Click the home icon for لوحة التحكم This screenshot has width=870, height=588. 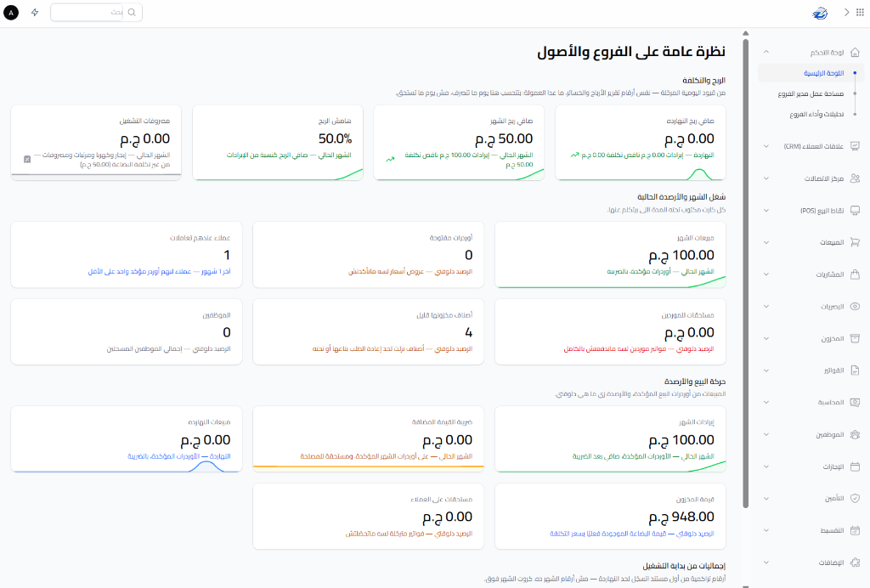pos(855,52)
